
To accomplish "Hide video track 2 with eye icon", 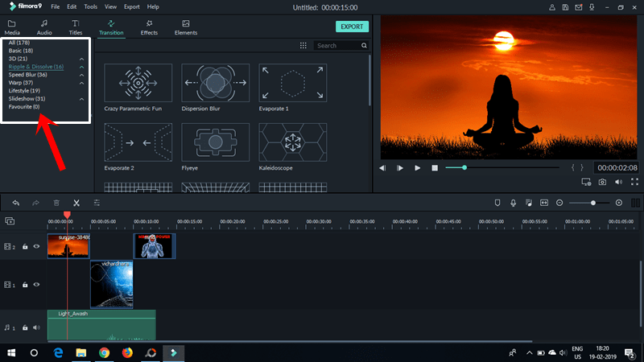I will coord(36,247).
